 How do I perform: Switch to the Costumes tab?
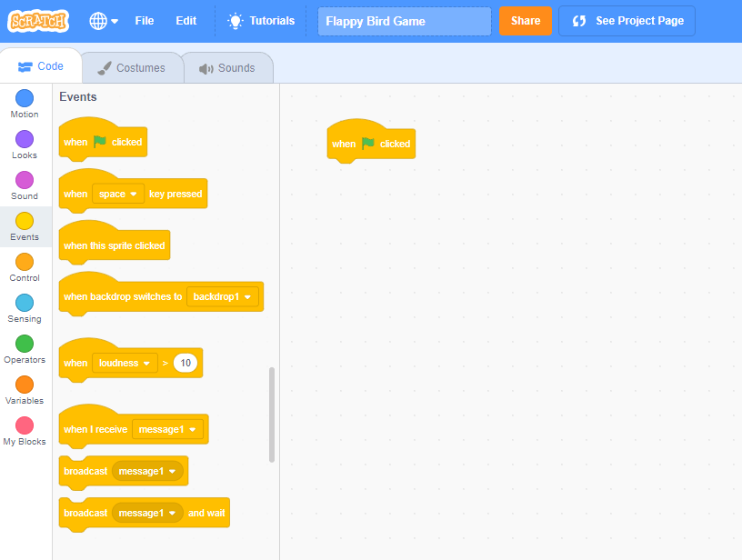(131, 68)
